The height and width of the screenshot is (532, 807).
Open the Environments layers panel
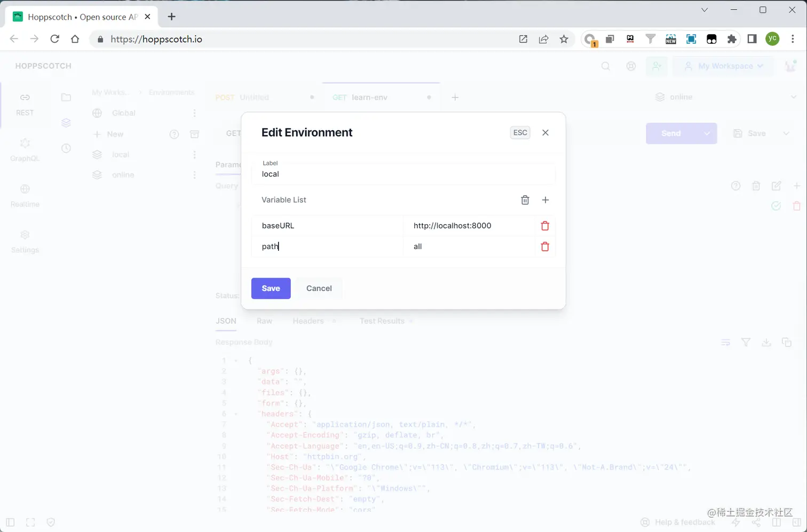pos(66,123)
